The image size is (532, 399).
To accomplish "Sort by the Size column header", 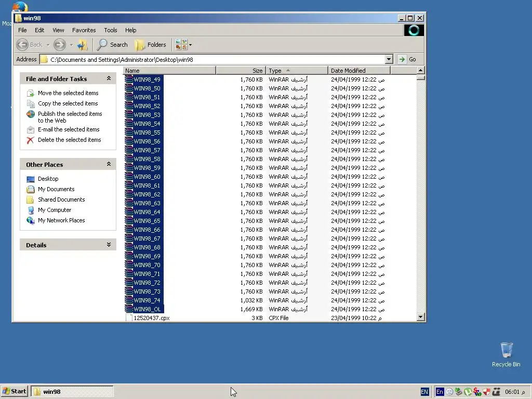I will pos(241,71).
